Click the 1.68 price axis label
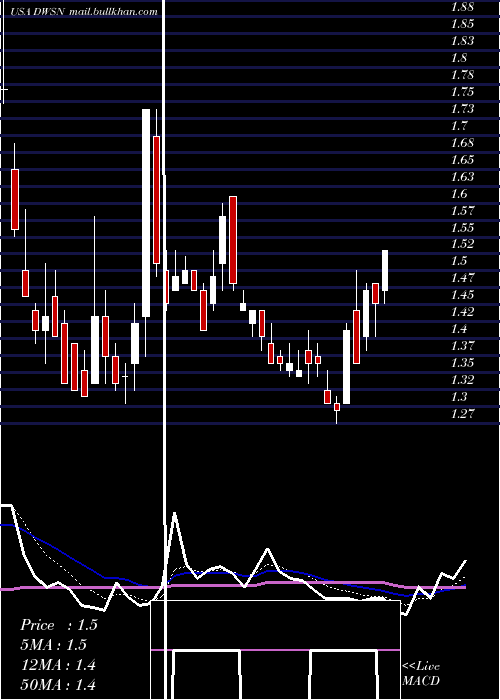This screenshot has height=700, width=500. 462,142
